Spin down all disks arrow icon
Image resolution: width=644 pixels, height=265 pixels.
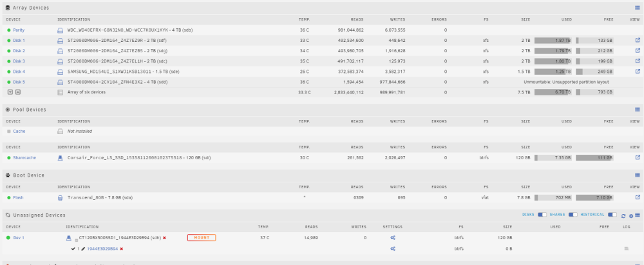coord(10,92)
